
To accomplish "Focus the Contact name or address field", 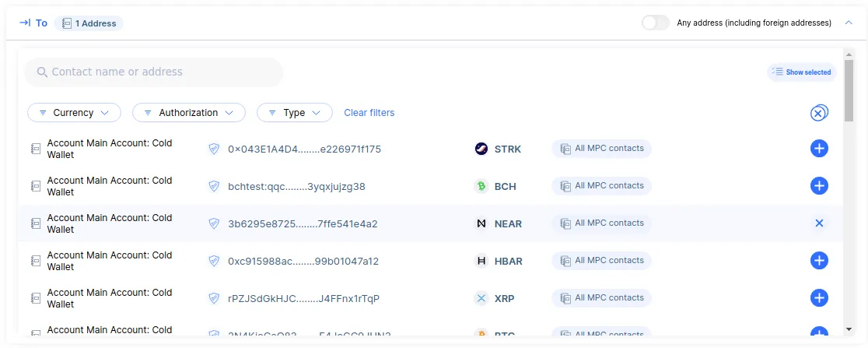I will click(154, 72).
